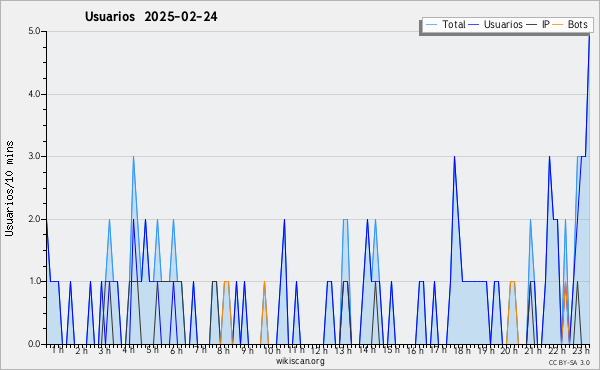Click the '20 h' x-axis label
The image size is (600, 370).
coord(509,351)
